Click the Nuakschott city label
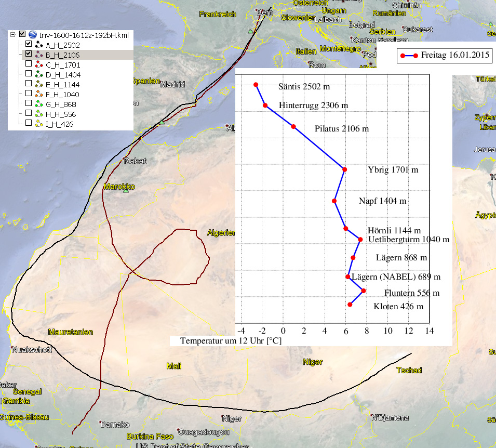496x448 pixels. coord(32,350)
